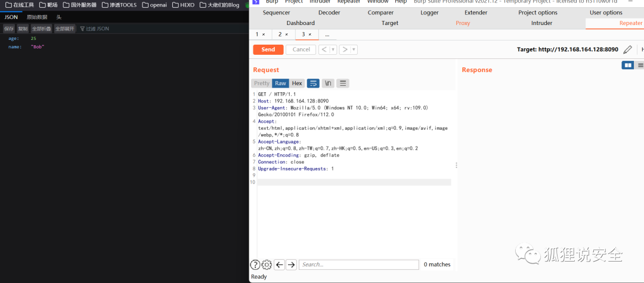Viewport: 644px width, 283px height.
Task: Open the request editor hamburger menu
Action: 343,83
